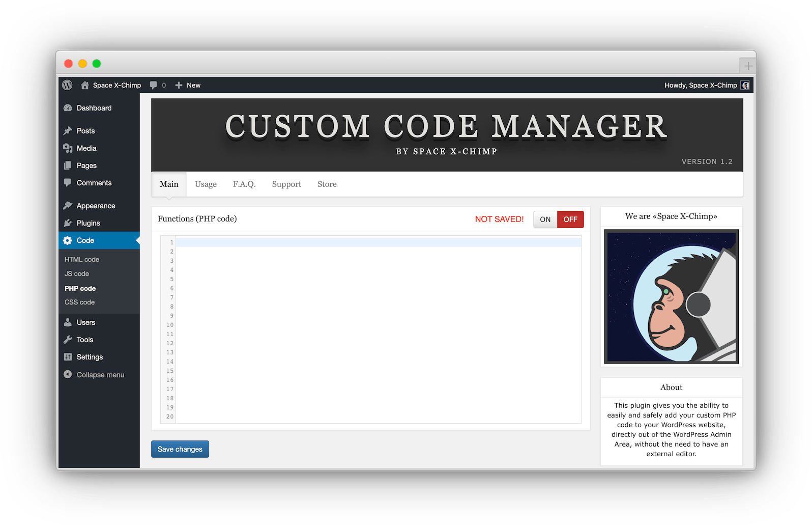
Task: Open the Main tab
Action: [169, 184]
